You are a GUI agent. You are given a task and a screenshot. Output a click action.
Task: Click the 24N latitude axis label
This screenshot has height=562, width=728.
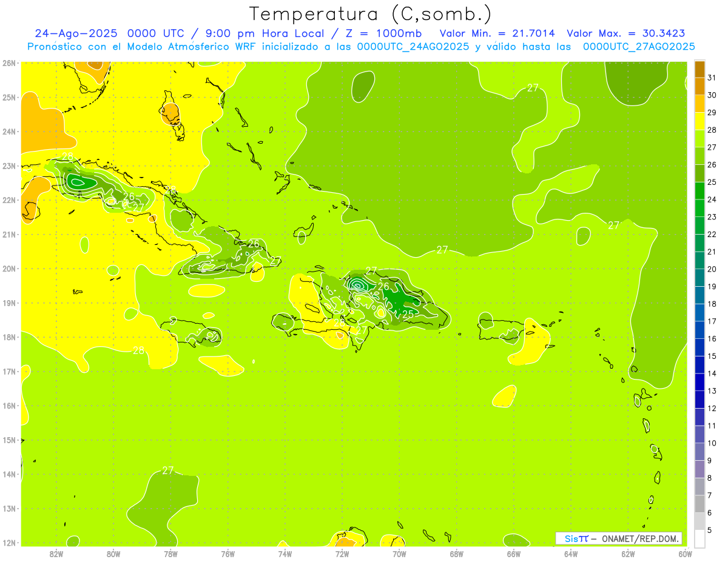[9, 132]
